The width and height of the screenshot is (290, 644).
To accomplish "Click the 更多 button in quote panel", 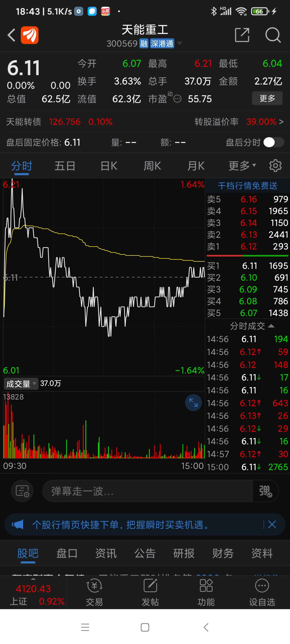I will [267, 98].
